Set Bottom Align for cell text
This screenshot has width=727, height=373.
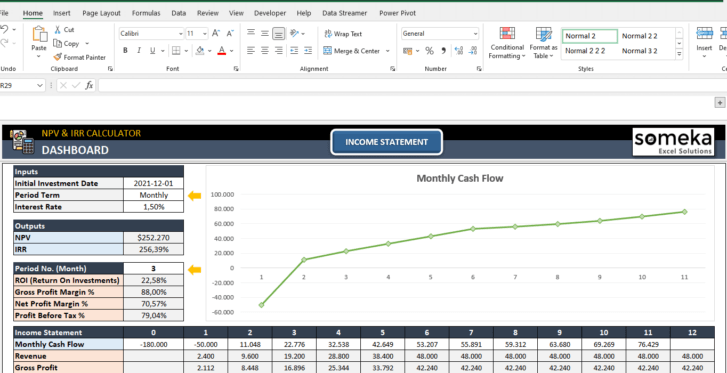pos(279,33)
